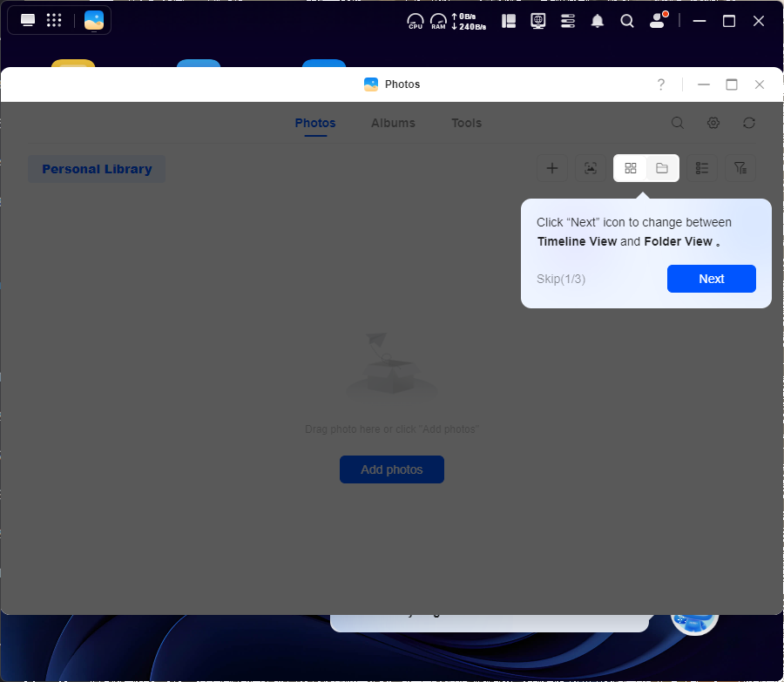Open the all apps grid launcher
This screenshot has height=682, width=784.
pyautogui.click(x=54, y=21)
